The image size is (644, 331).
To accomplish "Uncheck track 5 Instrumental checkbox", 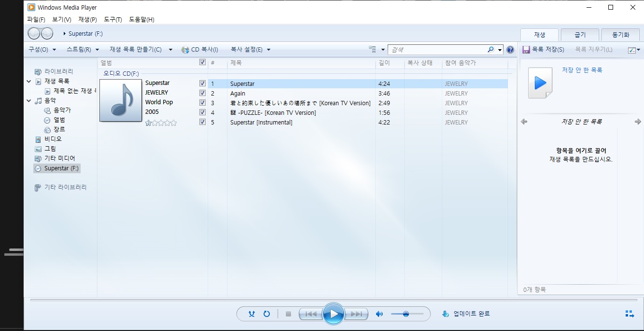I will [202, 122].
